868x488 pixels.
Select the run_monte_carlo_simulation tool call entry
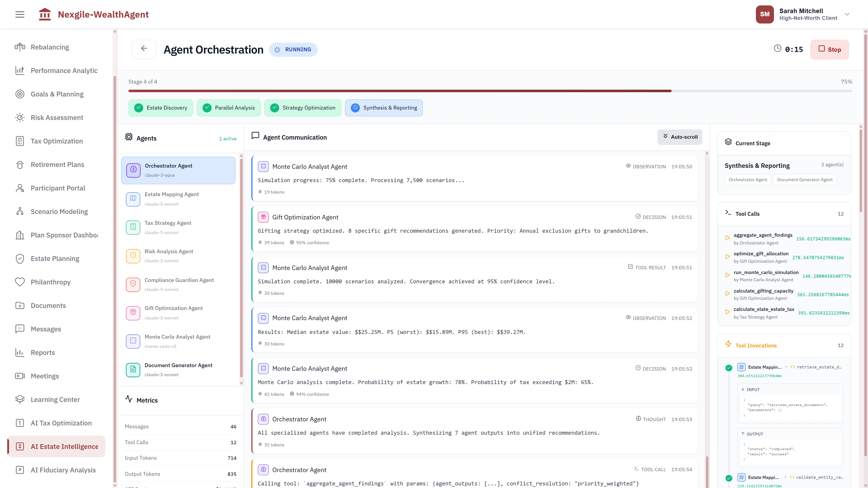(766, 275)
